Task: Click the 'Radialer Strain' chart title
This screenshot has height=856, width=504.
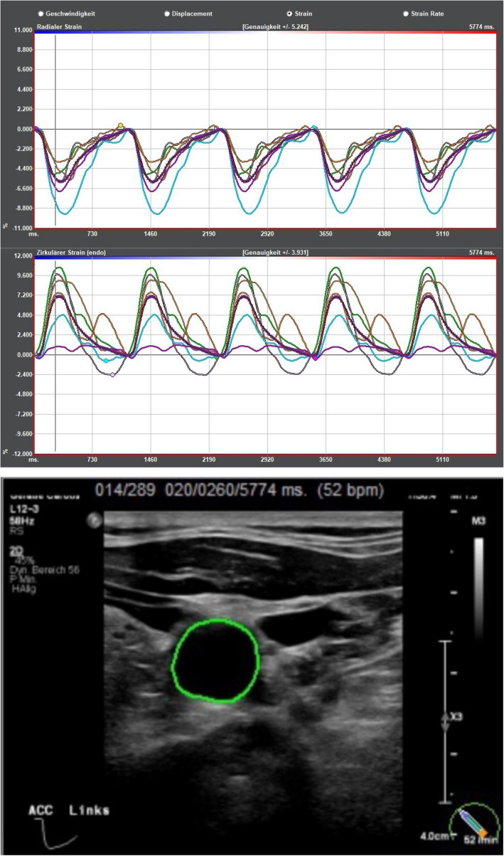Action: 58,26
